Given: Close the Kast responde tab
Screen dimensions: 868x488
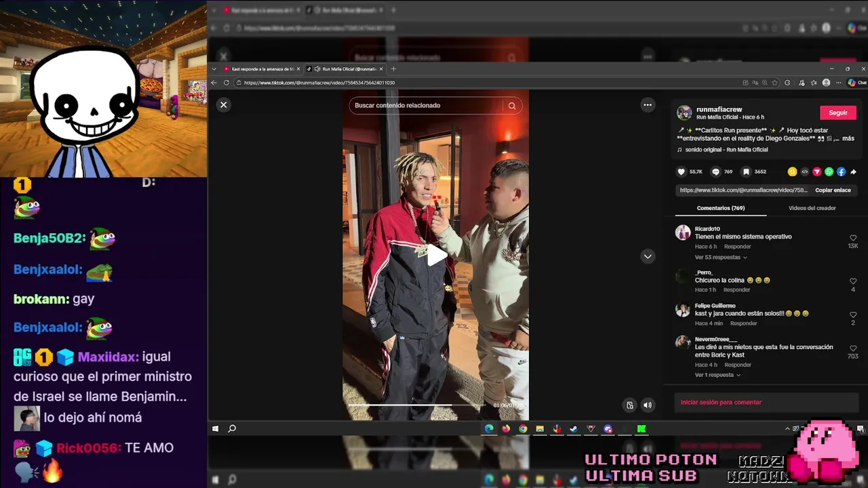Looking at the screenshot, I should coord(298,69).
